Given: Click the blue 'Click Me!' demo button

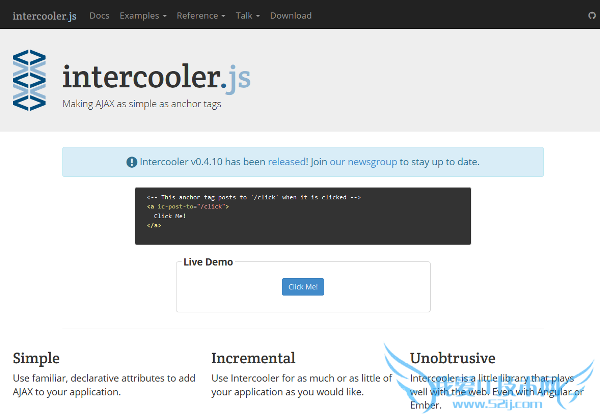Looking at the screenshot, I should coord(303,287).
